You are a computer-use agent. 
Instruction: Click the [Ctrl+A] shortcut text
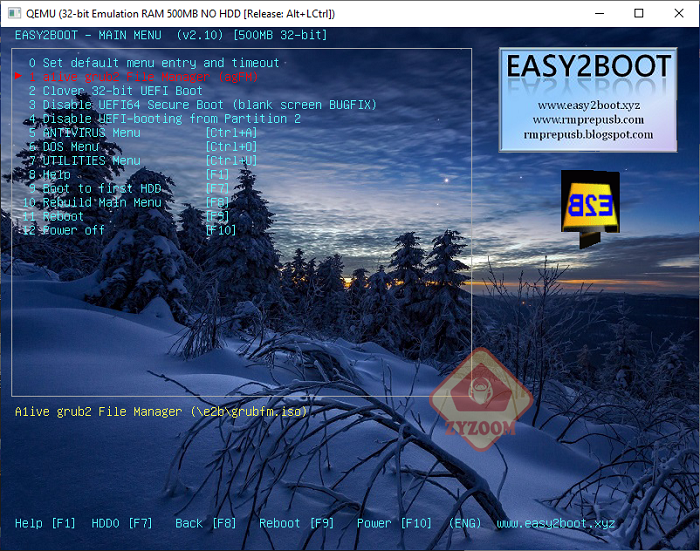tap(231, 133)
